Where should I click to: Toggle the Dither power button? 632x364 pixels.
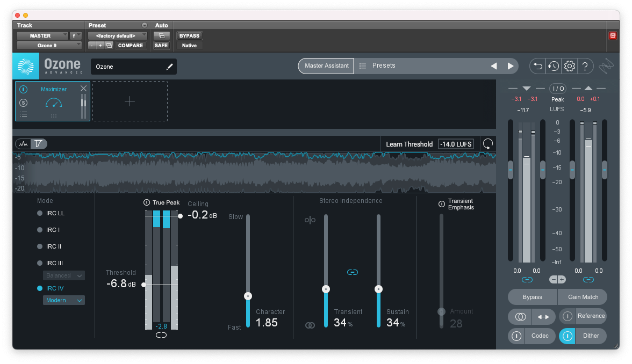point(567,336)
